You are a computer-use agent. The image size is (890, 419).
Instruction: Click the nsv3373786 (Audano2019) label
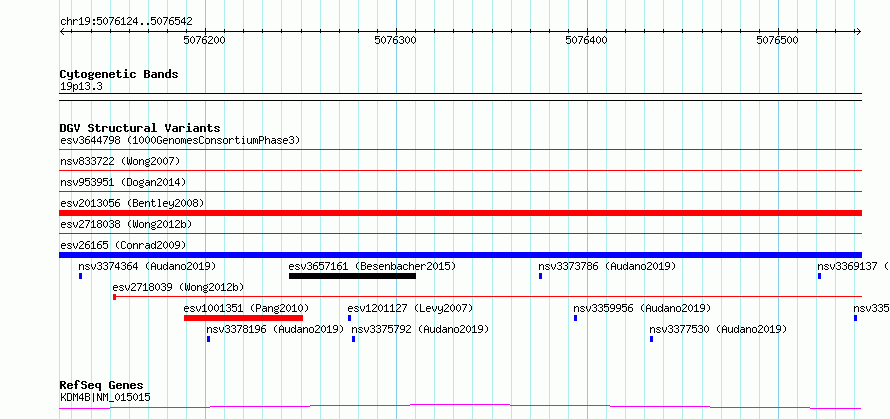click(x=607, y=266)
